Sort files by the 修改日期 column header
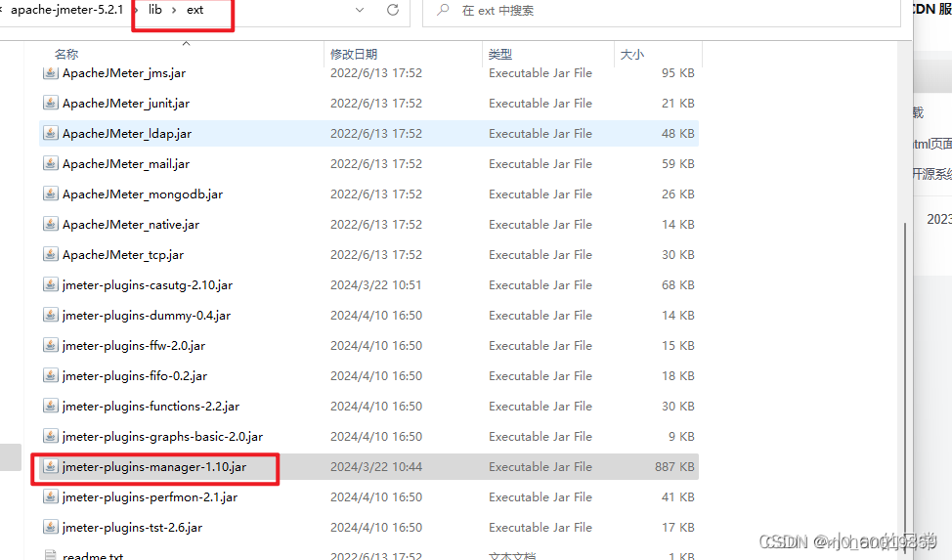Viewport: 952px width, 560px height. tap(354, 54)
